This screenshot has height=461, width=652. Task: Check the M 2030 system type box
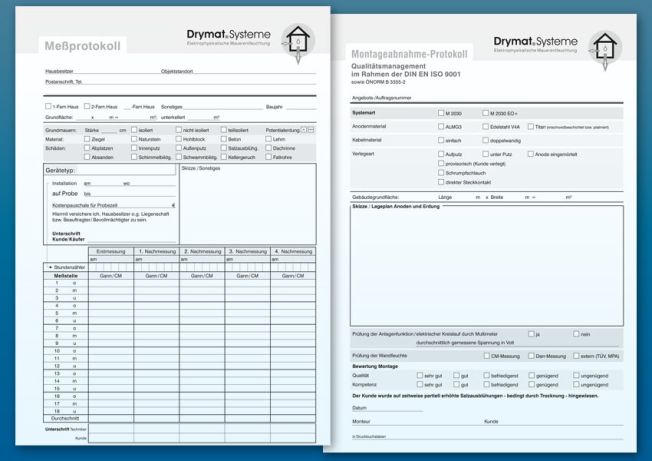tap(442, 113)
